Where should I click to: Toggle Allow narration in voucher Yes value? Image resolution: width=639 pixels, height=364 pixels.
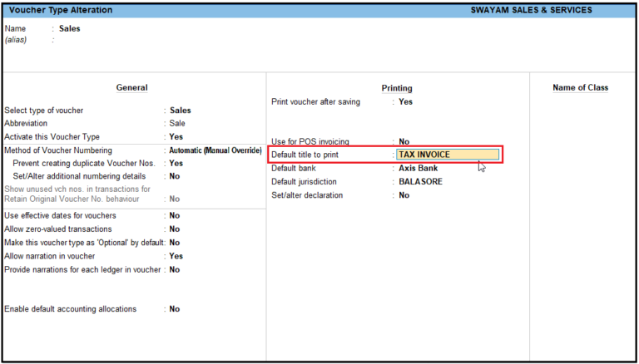[176, 256]
